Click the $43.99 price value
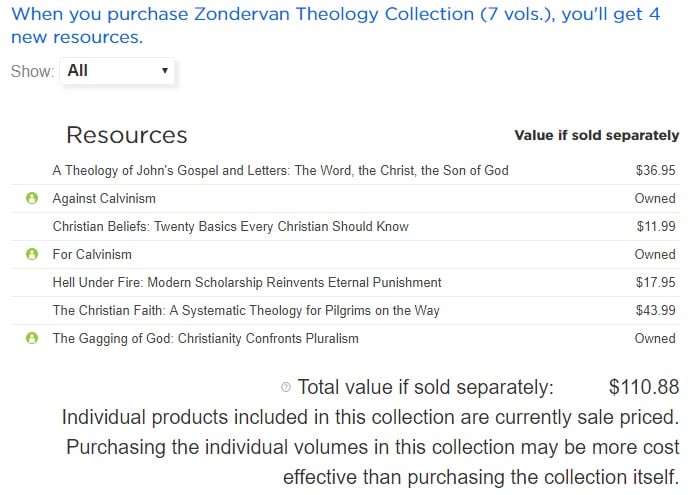The width and height of the screenshot is (697, 495). click(655, 310)
